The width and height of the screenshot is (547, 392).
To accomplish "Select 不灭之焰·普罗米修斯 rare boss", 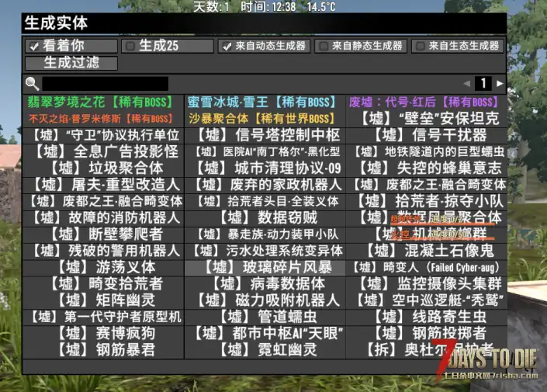I will coord(100,119).
